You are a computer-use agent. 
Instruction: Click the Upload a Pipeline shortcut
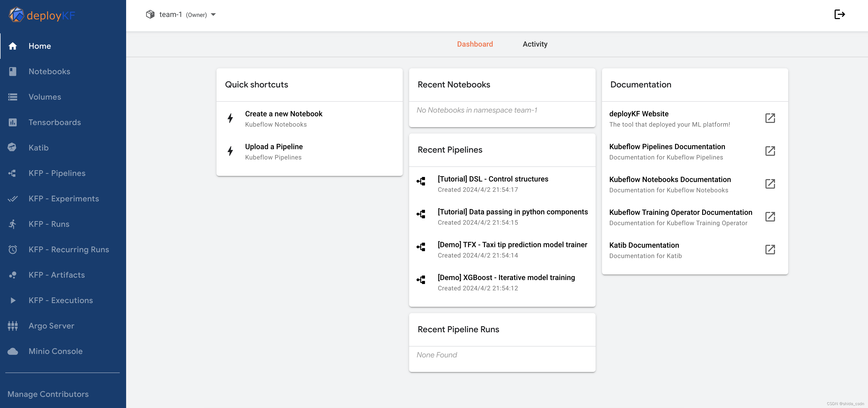pos(309,152)
